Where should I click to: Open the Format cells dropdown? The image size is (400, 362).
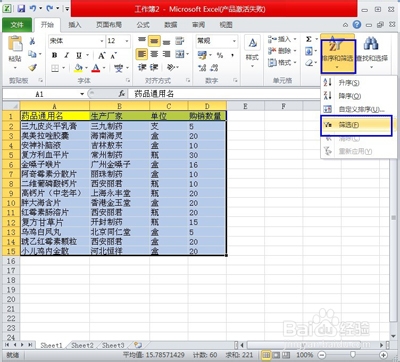282,62
